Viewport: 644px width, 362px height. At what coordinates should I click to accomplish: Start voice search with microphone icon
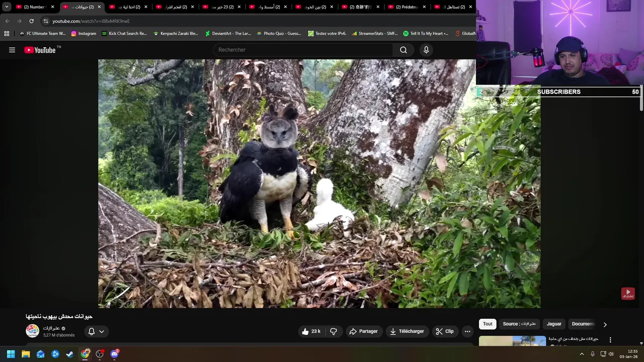pos(426,50)
